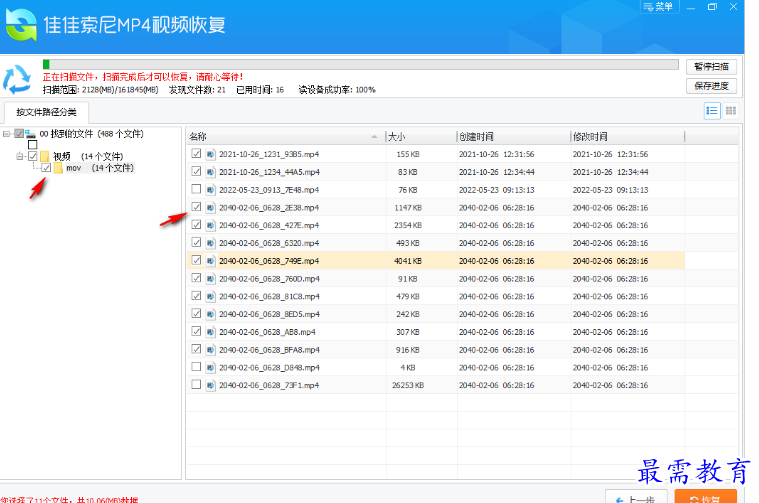The height and width of the screenshot is (503, 759).
Task: Toggle the 找到的文件 root checkbox
Action: [19, 134]
